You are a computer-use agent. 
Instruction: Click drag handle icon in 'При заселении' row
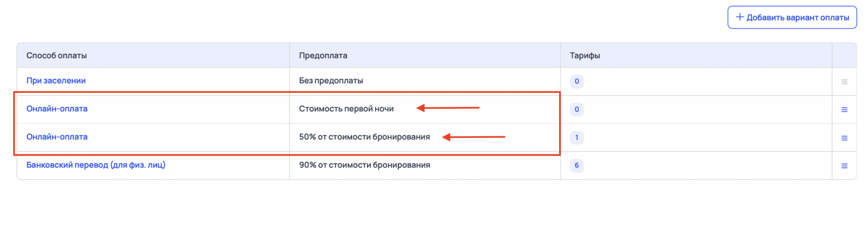(x=844, y=82)
